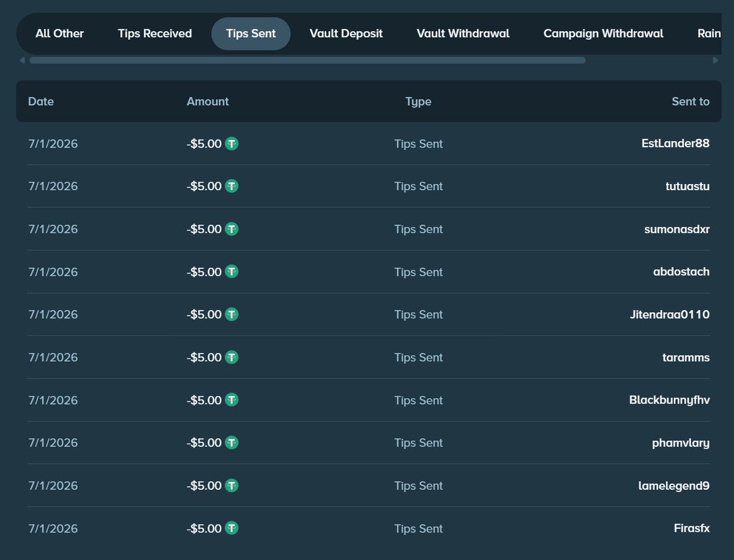
Task: Open recipient Blackbunnyfhv
Action: (x=670, y=400)
